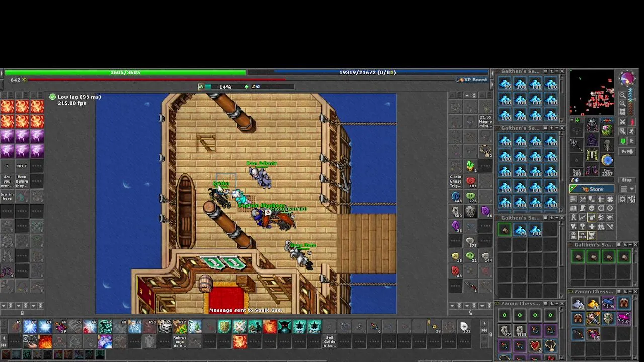Minimize the second Galthen's Sa... container

click(557, 128)
